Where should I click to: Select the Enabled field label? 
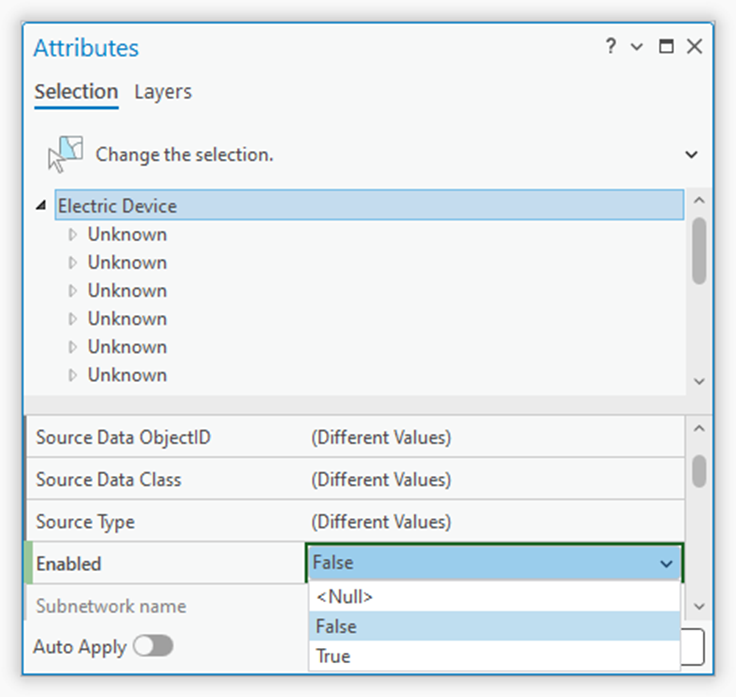pyautogui.click(x=69, y=564)
